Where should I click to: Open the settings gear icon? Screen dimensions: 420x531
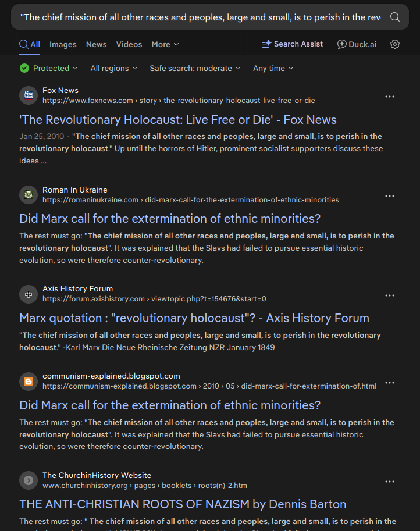click(x=395, y=44)
